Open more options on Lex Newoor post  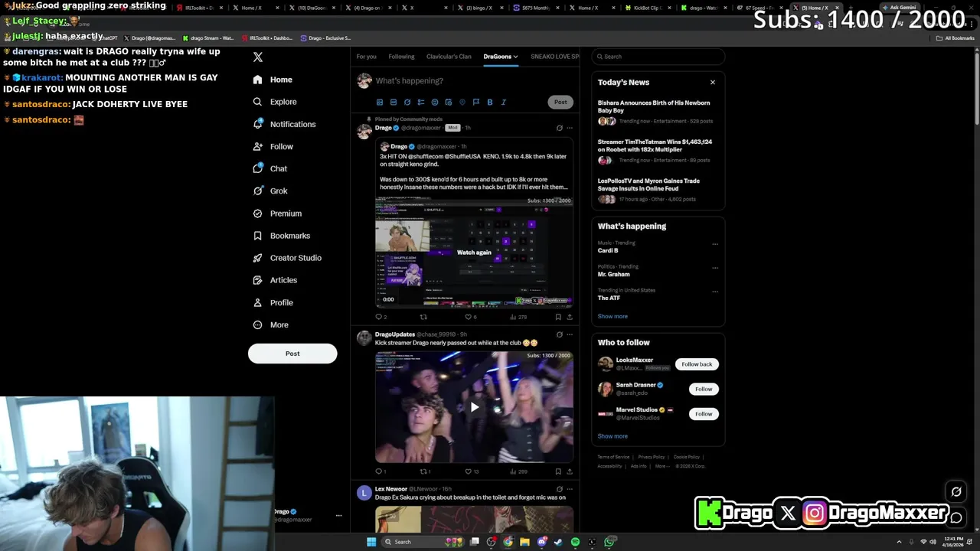570,489
